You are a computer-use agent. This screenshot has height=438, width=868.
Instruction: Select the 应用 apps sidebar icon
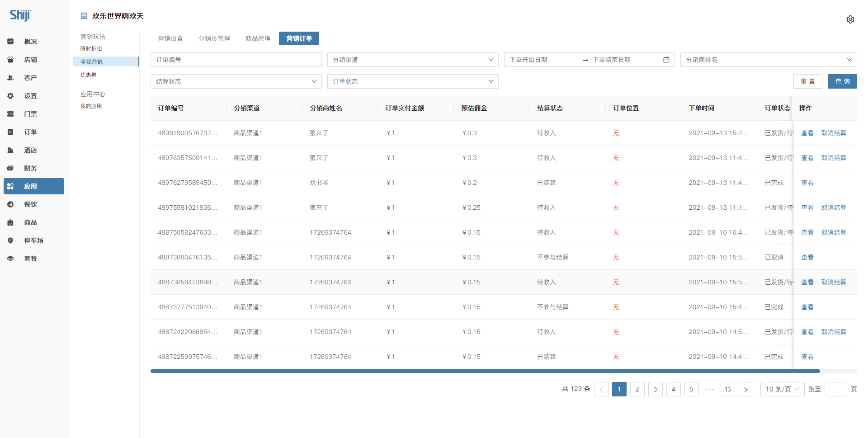click(10, 186)
